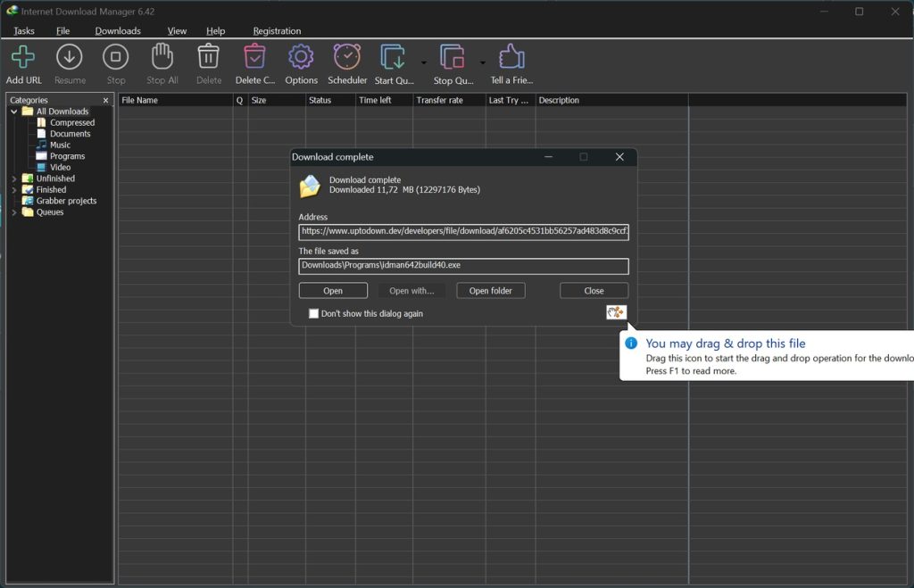Image resolution: width=914 pixels, height=588 pixels.
Task: Click the Documents category icon
Action: [x=41, y=134]
